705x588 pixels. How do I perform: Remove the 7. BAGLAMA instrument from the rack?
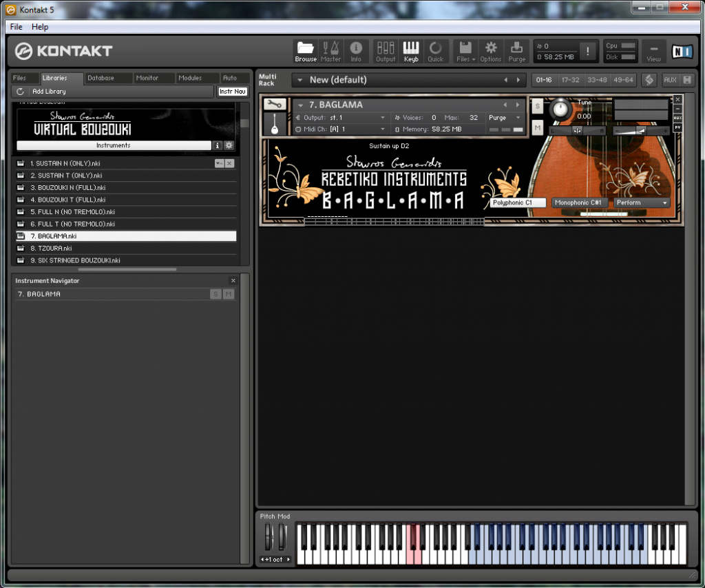[x=677, y=99]
